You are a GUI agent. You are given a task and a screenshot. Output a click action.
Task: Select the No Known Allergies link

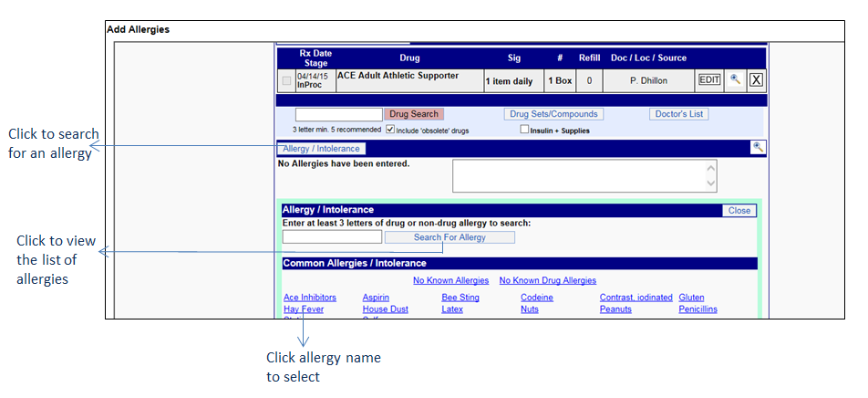450,280
